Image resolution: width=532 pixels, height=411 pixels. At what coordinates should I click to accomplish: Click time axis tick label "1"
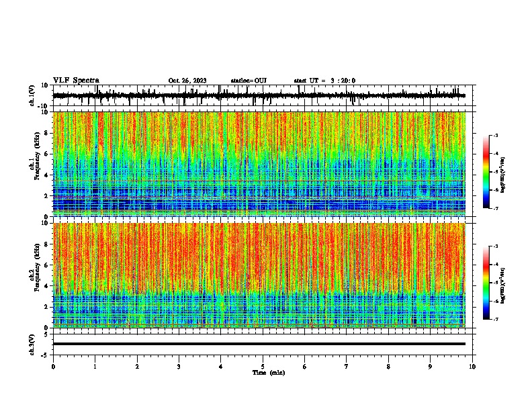click(95, 367)
